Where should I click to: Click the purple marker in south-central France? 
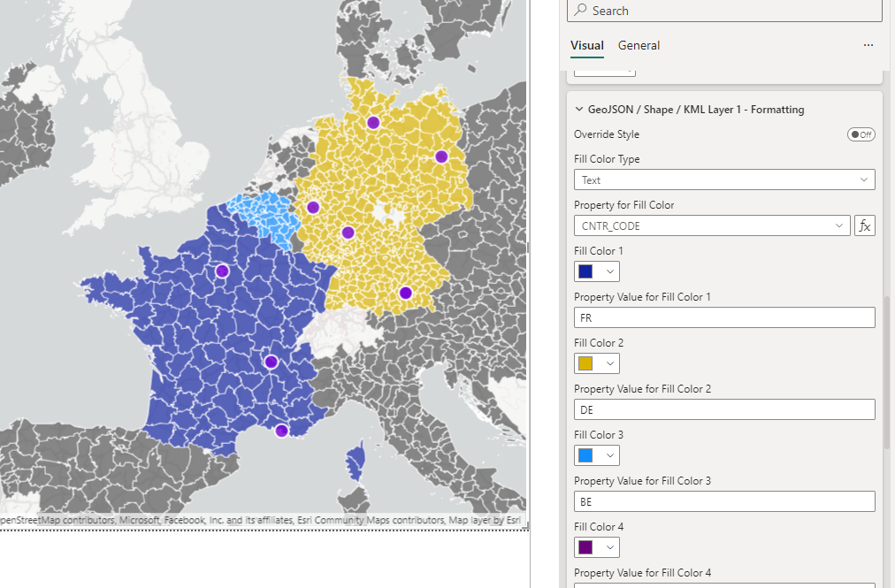coord(271,362)
